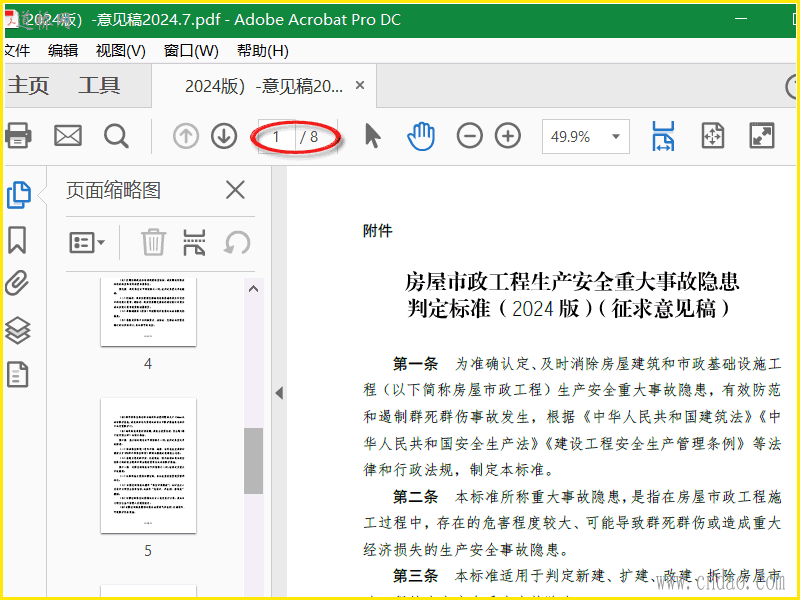
Task: Click the 页面缩略图 panel title
Action: coord(113,190)
